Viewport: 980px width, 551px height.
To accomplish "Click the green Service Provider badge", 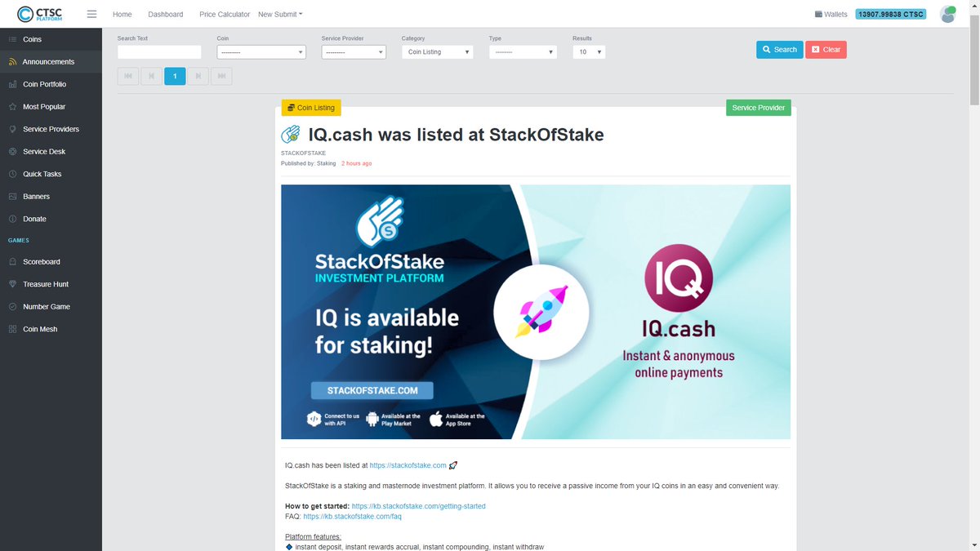I will 759,108.
